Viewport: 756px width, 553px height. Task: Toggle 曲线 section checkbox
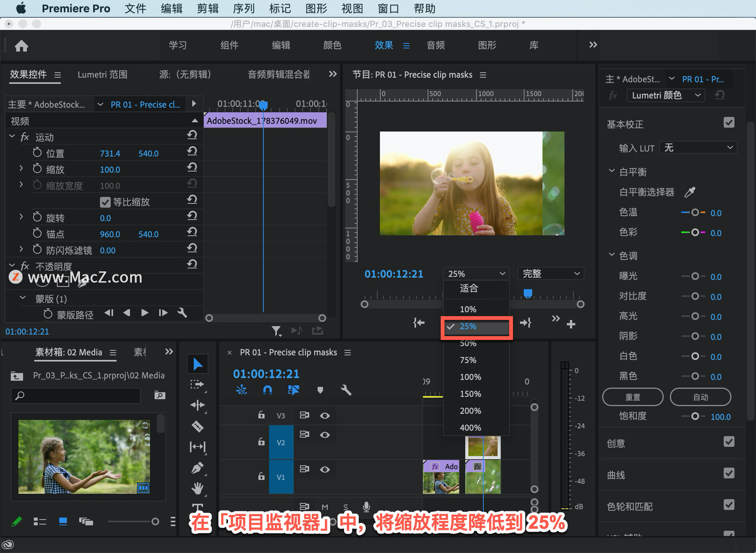(x=729, y=473)
